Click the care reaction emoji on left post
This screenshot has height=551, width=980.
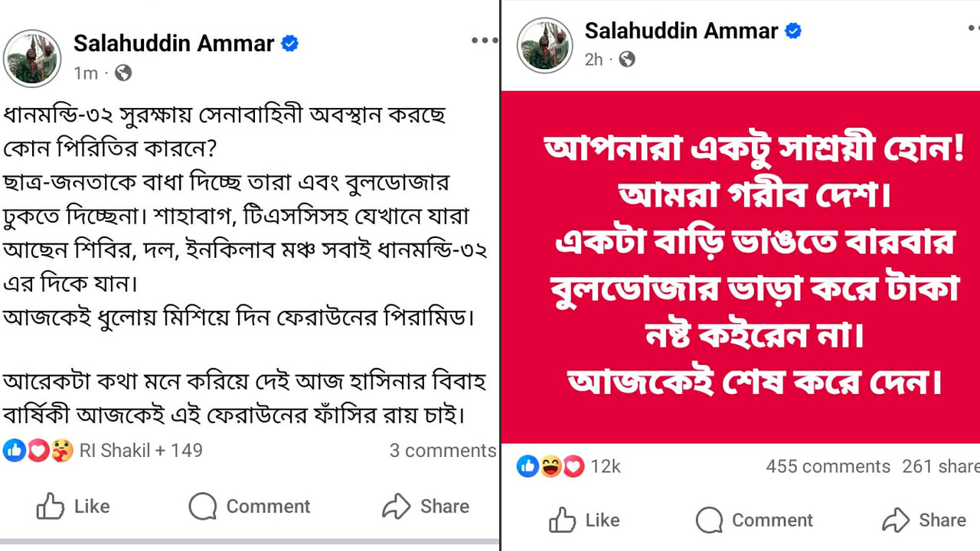point(62,451)
